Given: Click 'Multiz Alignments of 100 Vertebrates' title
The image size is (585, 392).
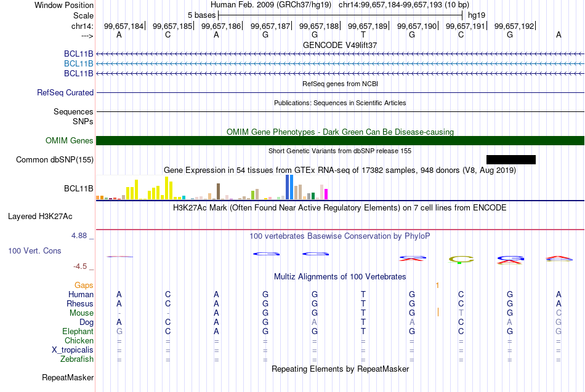Looking at the screenshot, I should [x=340, y=277].
